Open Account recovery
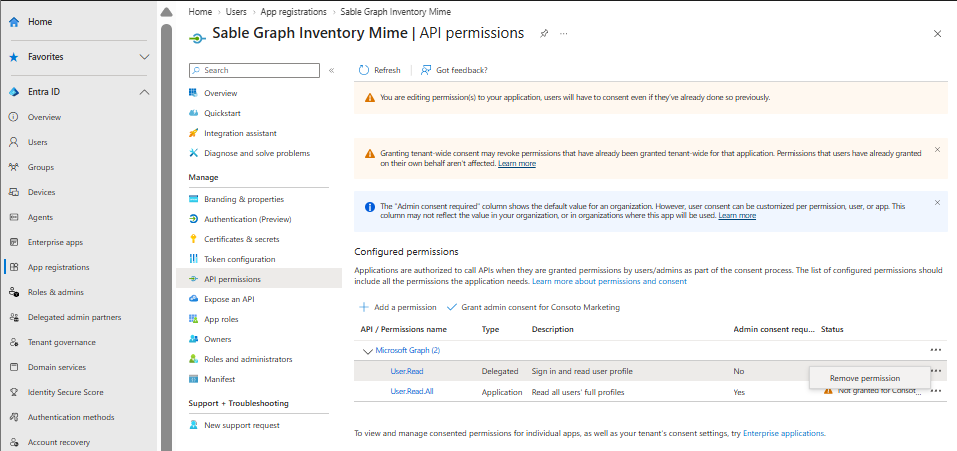 59,442
